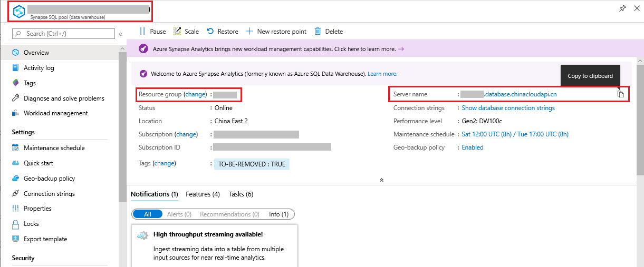Click the Restore icon
Viewport: 644px width, 267px height.
pyautogui.click(x=210, y=32)
